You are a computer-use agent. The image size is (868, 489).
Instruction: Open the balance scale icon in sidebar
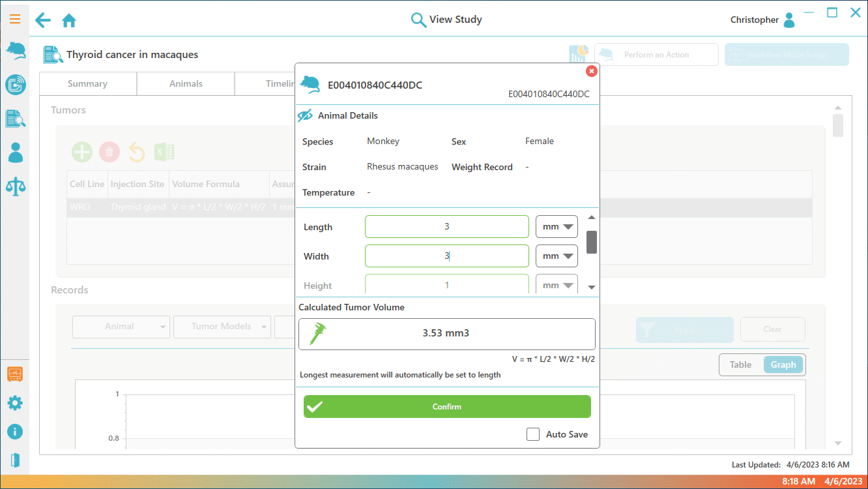[15, 186]
